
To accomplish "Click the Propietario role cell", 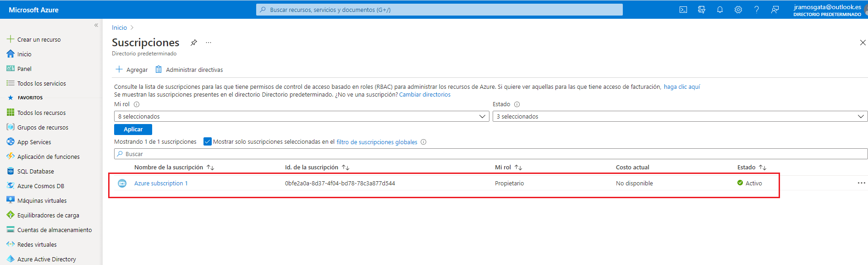I will (x=509, y=183).
